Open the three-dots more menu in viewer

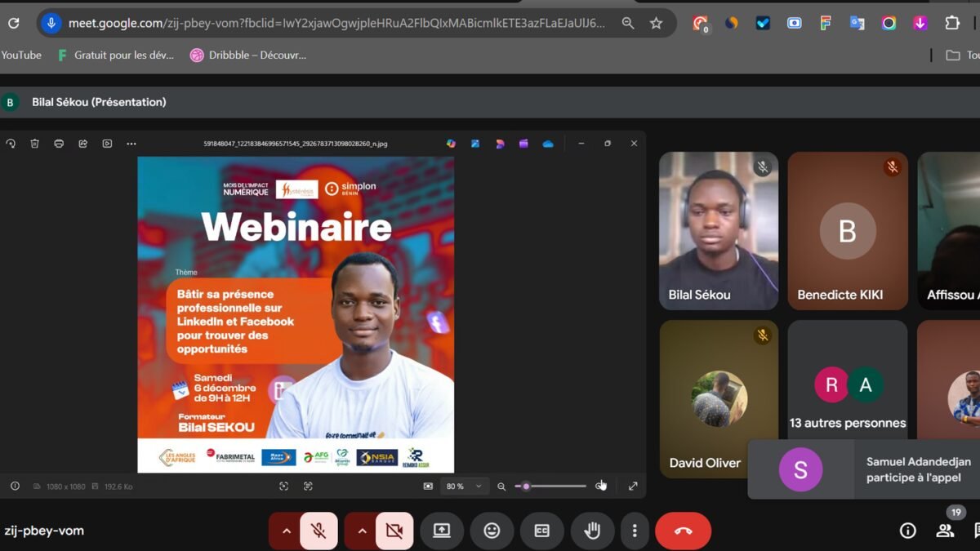[131, 144]
